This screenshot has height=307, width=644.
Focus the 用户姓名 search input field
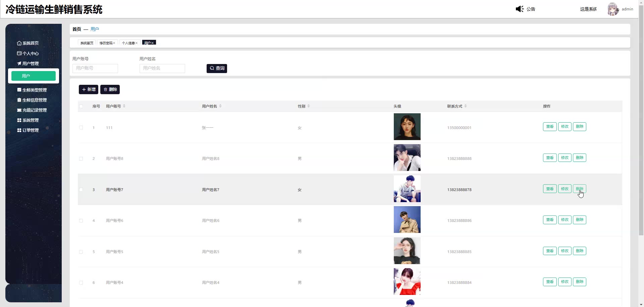(162, 68)
